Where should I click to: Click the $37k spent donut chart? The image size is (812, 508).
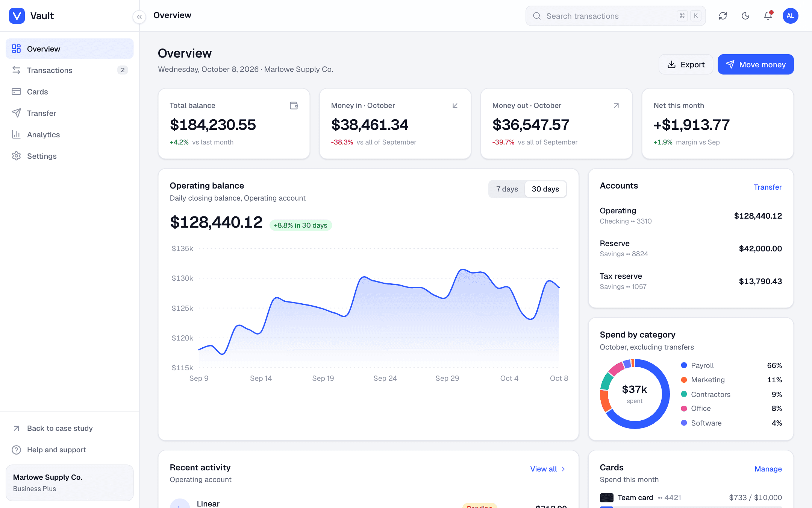coord(635,394)
